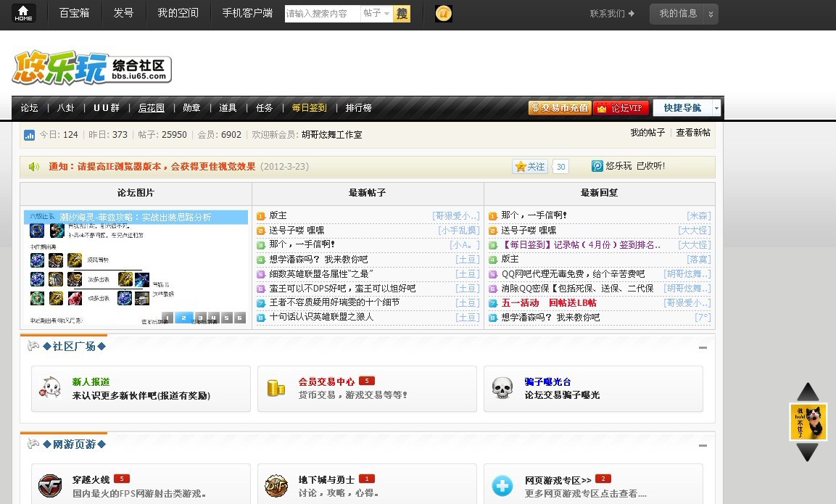
Task: Click the forum statistics bar chart icon
Action: click(30, 135)
